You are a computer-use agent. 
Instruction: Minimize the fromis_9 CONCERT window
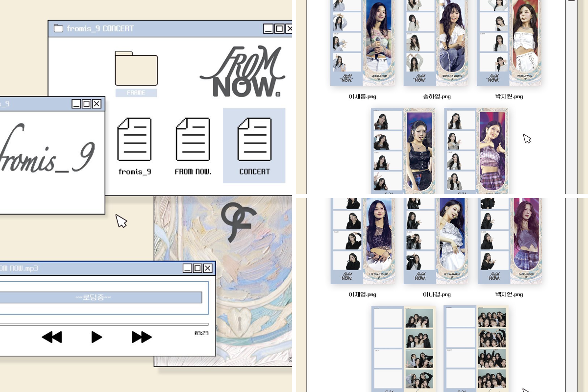click(x=268, y=28)
